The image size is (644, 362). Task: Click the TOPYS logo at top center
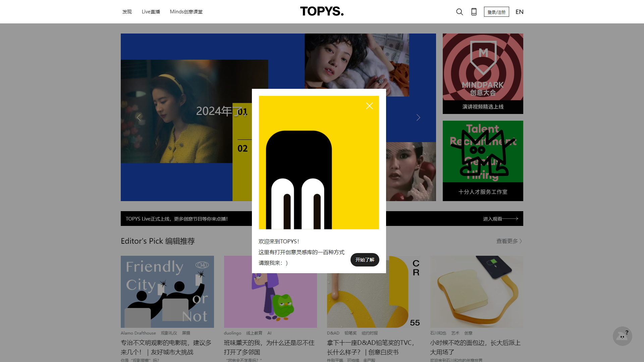321,11
